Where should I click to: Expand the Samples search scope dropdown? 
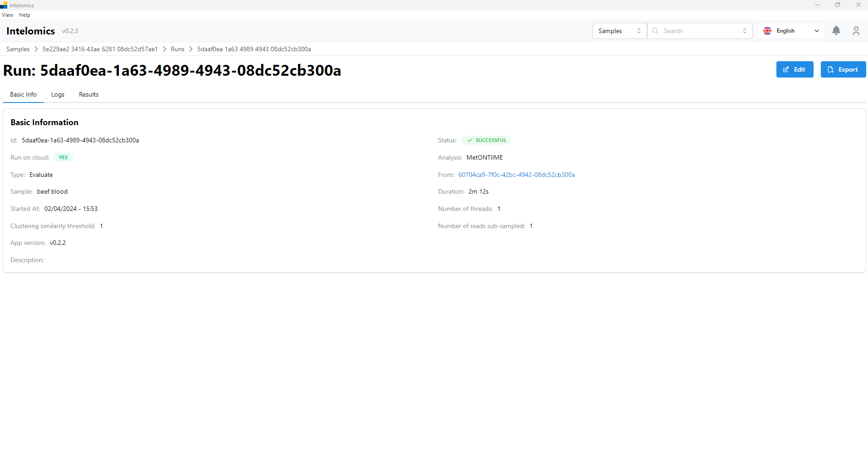[619, 31]
